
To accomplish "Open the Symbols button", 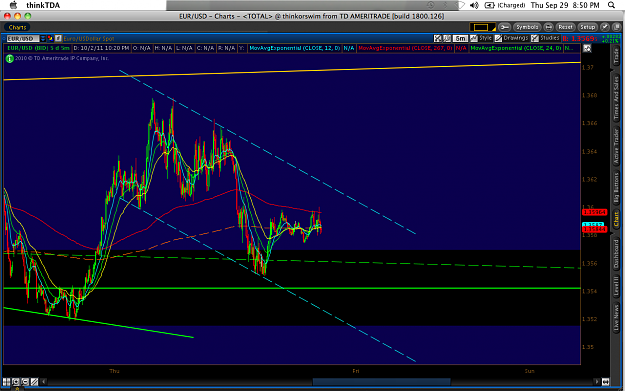I will click(x=527, y=27).
